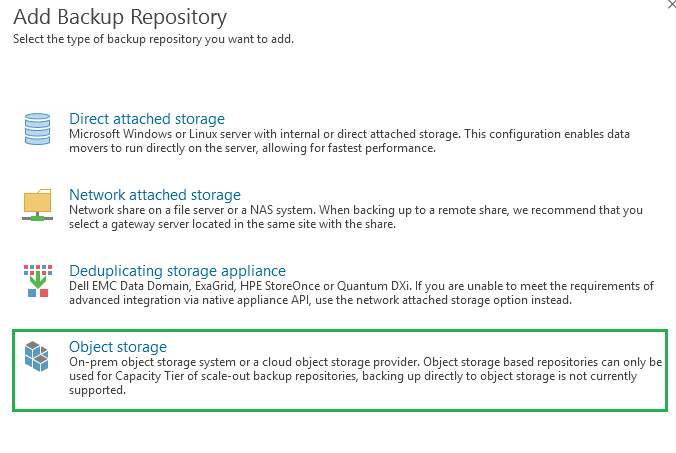
Task: Select the Direct attached storage title link
Action: click(146, 119)
